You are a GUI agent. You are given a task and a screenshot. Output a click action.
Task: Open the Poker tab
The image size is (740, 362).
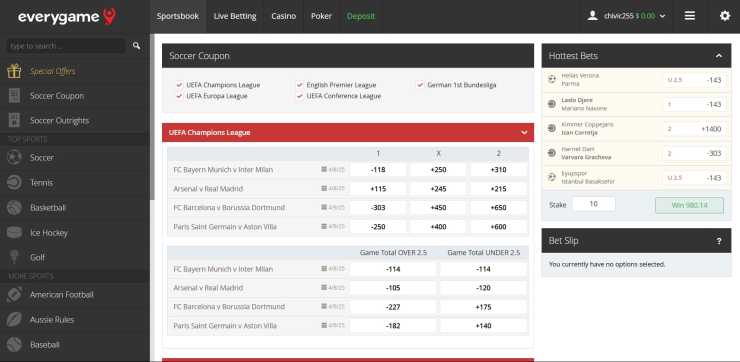pos(321,16)
